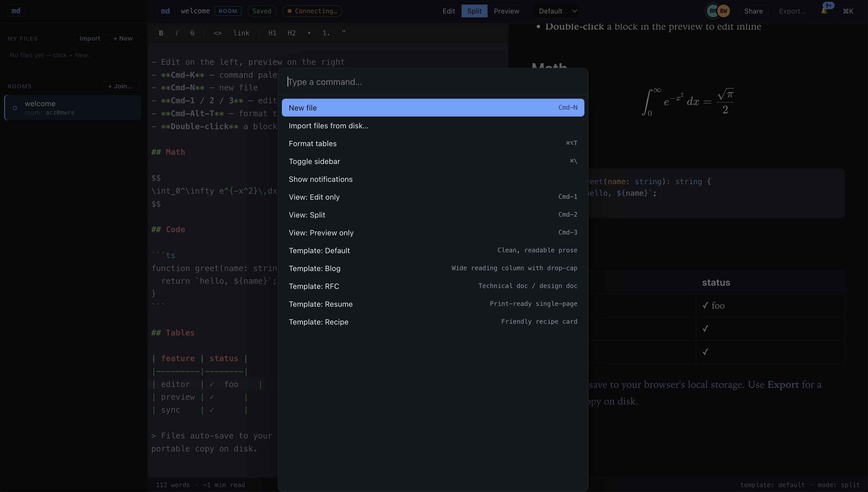Switch to Split view mode

[x=474, y=11]
